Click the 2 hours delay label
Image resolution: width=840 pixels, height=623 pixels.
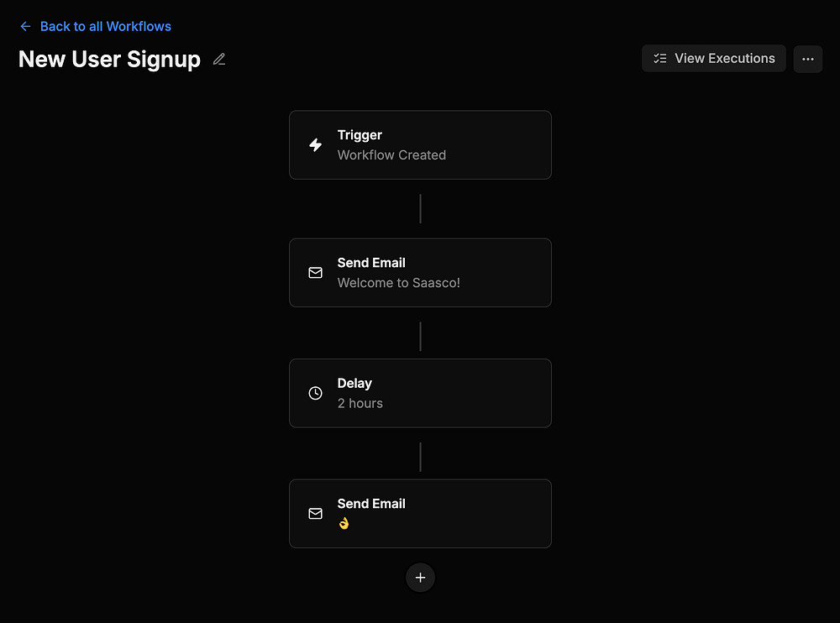360,403
